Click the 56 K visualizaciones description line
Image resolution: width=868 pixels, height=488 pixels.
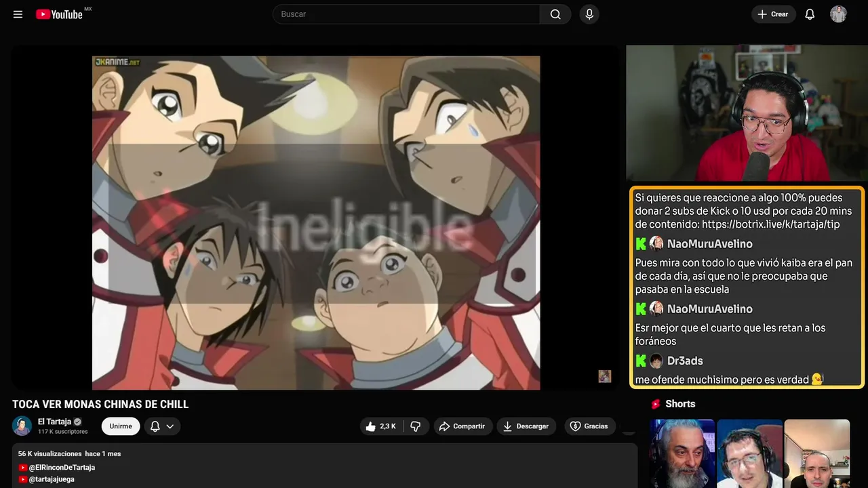69,454
